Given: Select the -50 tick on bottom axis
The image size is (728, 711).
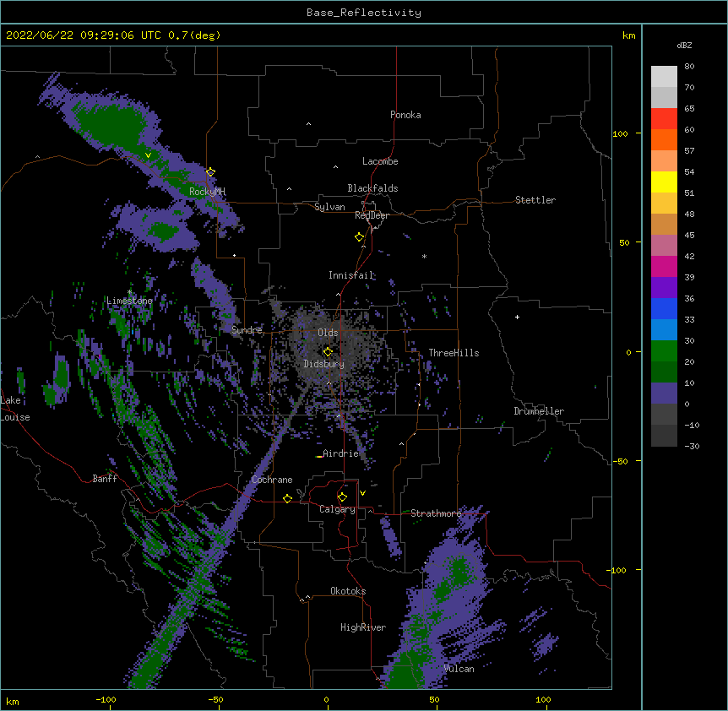Looking at the screenshot, I should (x=215, y=700).
